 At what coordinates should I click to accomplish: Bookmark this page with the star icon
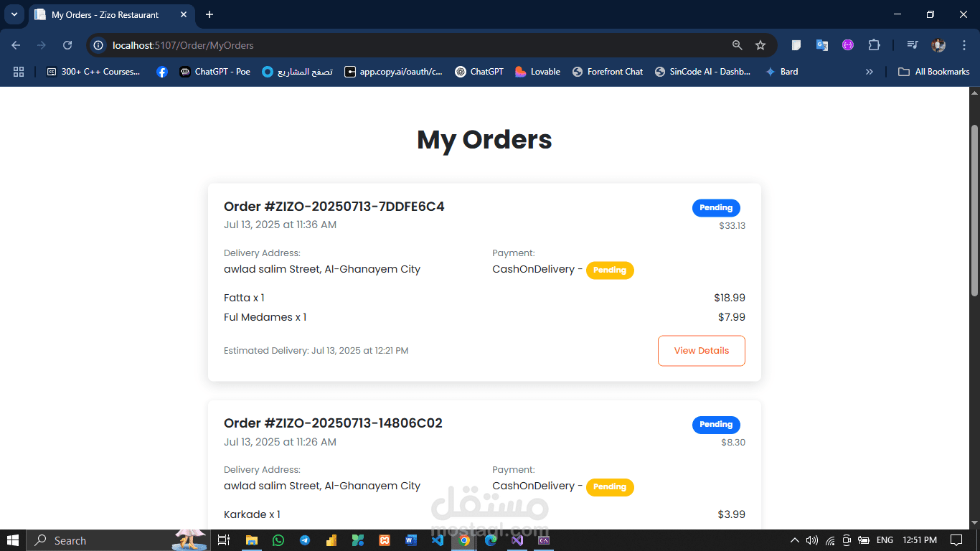point(760,45)
